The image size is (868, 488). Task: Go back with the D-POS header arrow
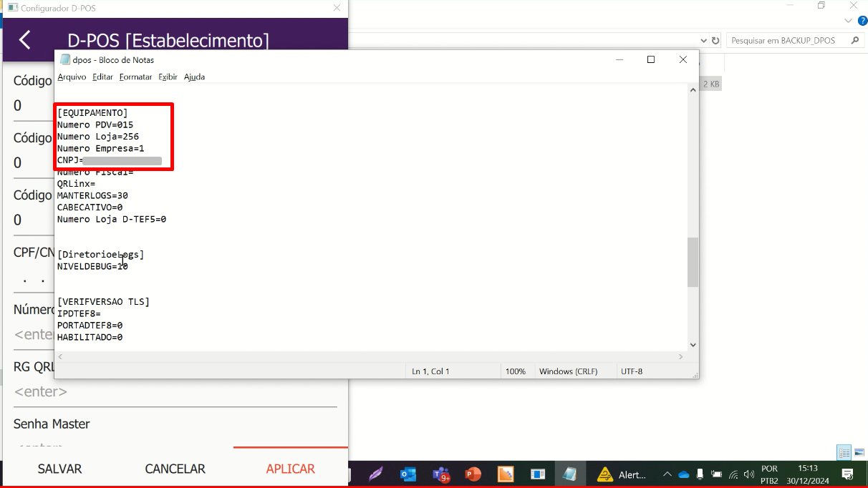(x=24, y=39)
